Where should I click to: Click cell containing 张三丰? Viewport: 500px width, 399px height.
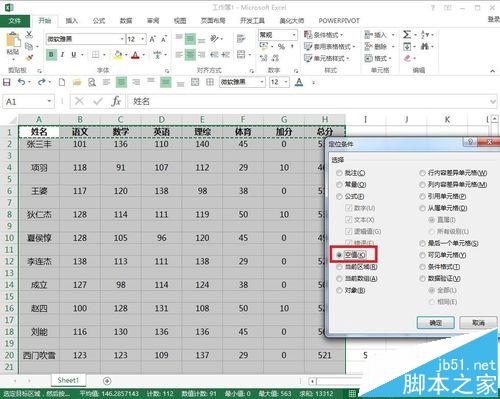point(39,144)
